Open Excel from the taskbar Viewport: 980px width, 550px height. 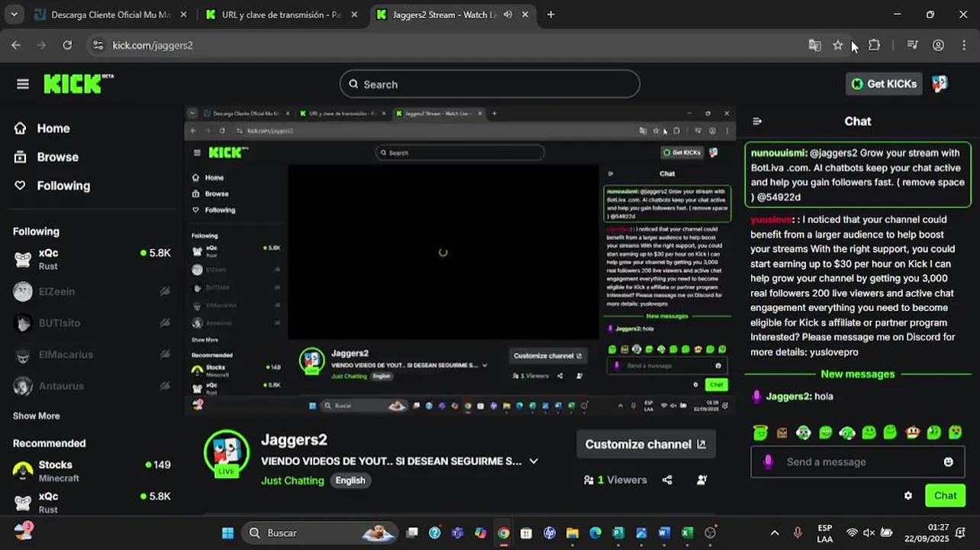point(687,532)
